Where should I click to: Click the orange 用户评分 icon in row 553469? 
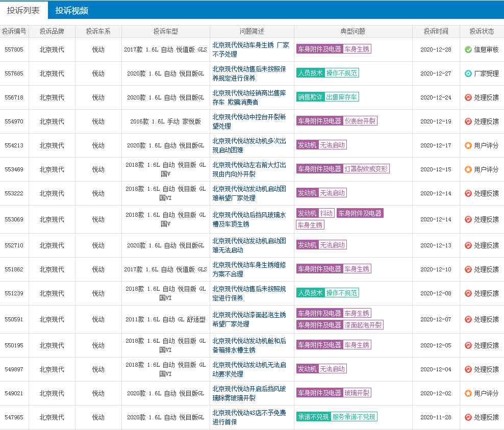[468, 169]
